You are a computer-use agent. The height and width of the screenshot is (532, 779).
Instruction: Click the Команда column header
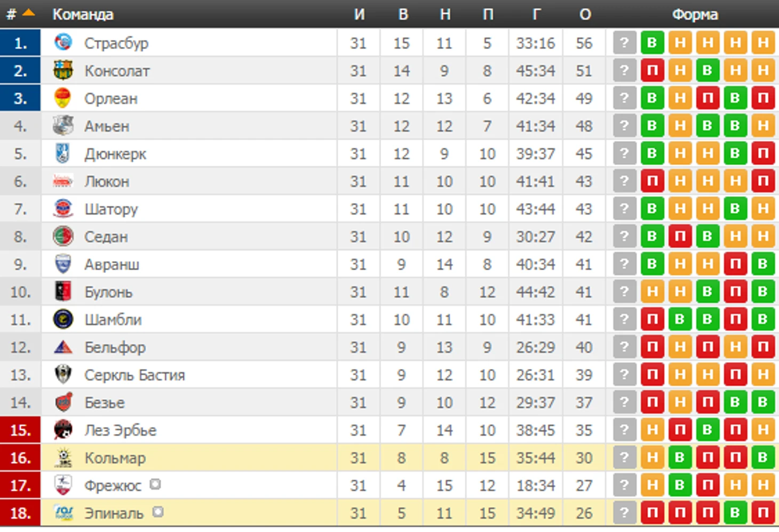pos(83,14)
